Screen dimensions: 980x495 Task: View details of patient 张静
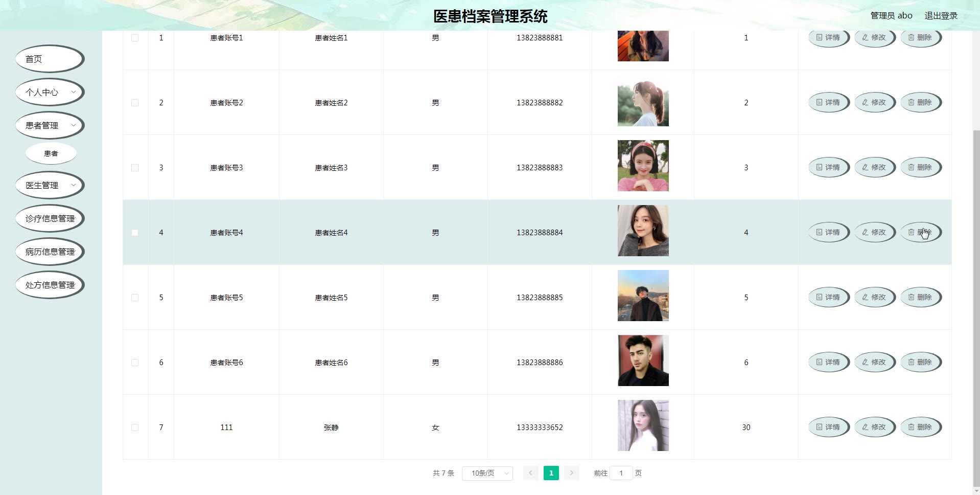pyautogui.click(x=828, y=427)
